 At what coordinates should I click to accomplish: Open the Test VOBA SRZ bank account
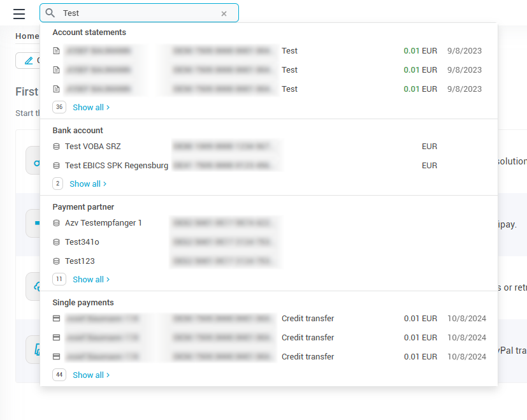click(93, 147)
